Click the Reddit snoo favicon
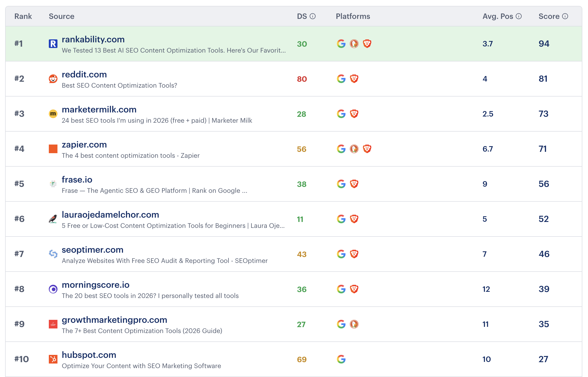Image resolution: width=588 pixels, height=377 pixels. [x=53, y=79]
